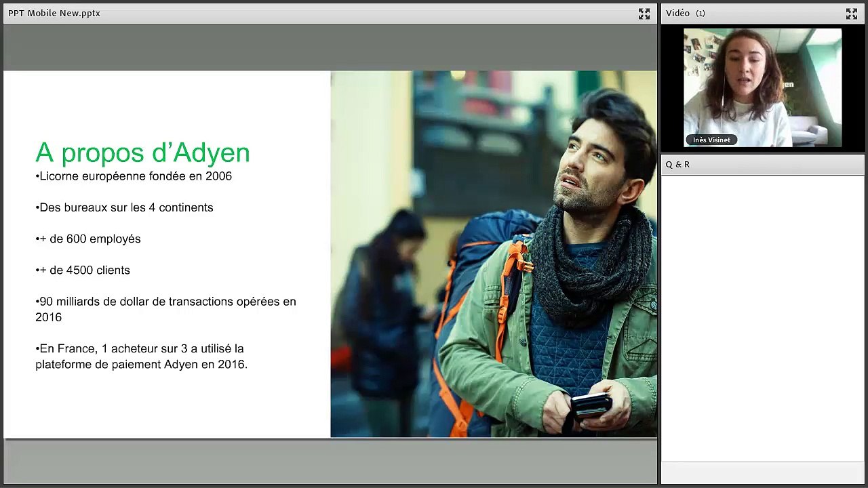The height and width of the screenshot is (488, 868).
Task: Click the bullet Licorne européenne fondée en 2006
Action: coord(134,176)
